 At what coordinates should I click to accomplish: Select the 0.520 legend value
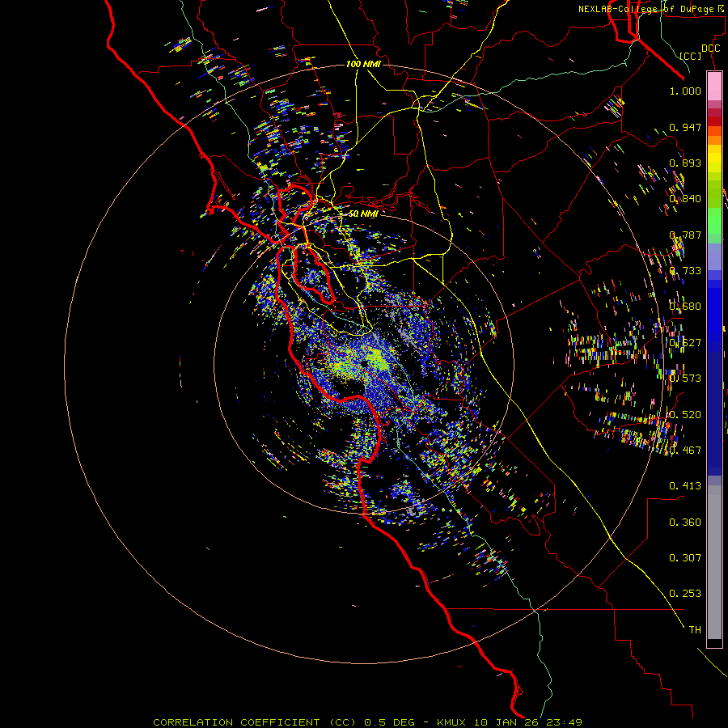685,415
